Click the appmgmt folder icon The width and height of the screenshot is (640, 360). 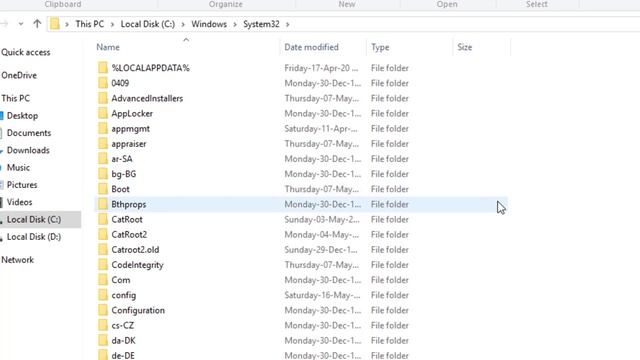(103, 128)
